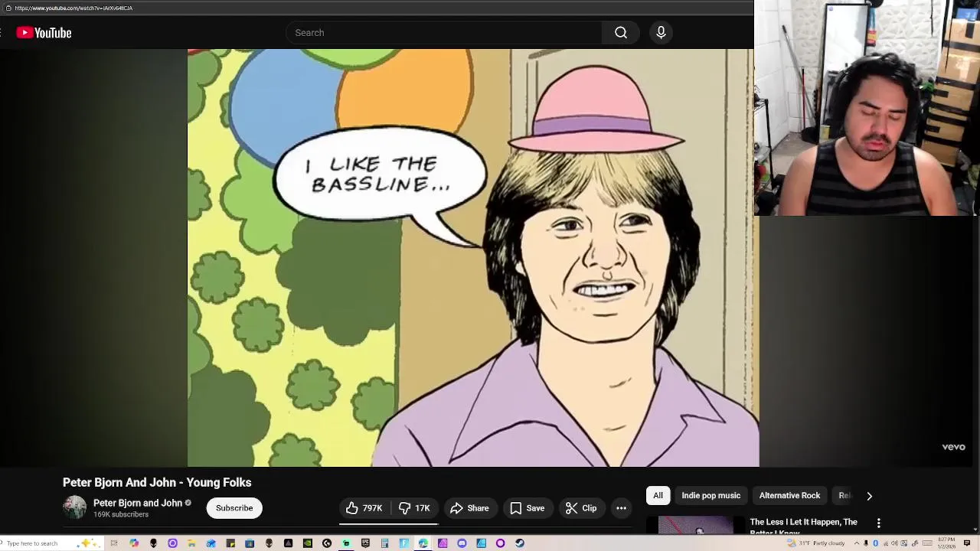980x551 pixels.
Task: Click the vevo watermark in player
Action: [x=953, y=447]
